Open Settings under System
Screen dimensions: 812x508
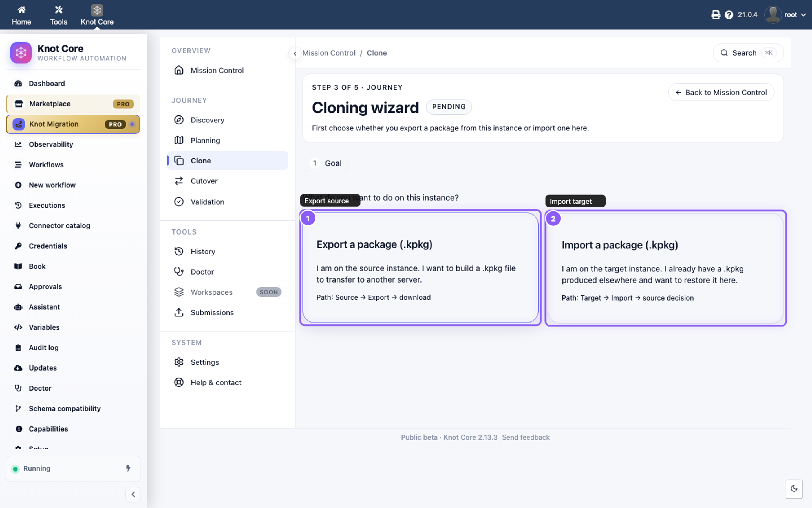[228, 362]
